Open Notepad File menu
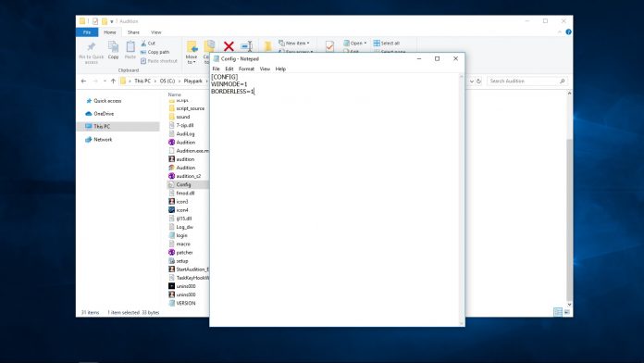 tap(216, 69)
